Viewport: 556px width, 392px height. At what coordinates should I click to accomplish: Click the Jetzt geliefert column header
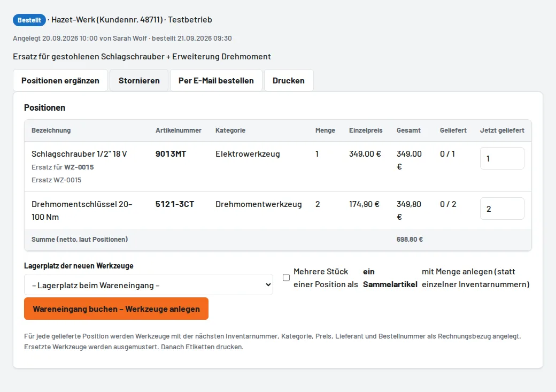(502, 130)
